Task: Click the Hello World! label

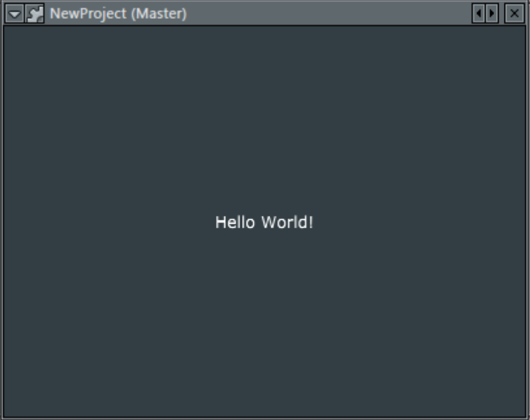Action: [x=264, y=222]
